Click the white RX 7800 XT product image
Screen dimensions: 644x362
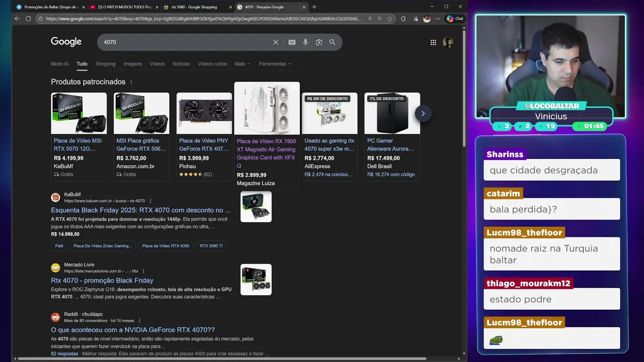pos(267,109)
